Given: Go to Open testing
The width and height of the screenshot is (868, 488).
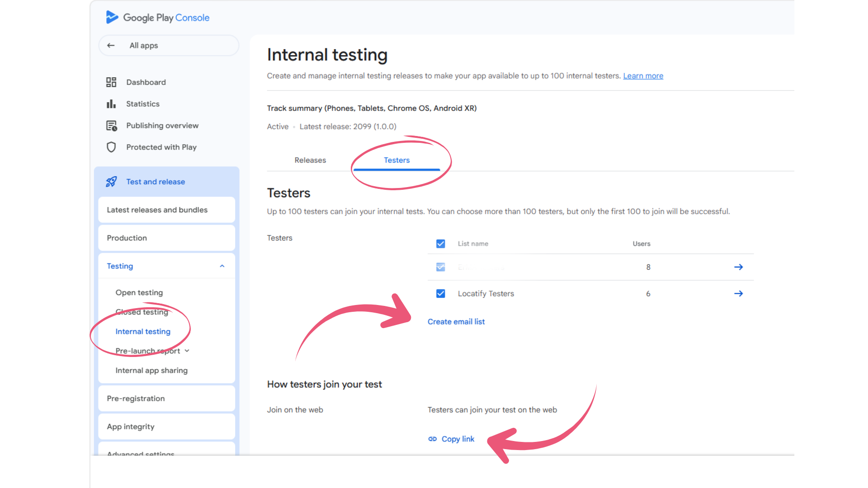Looking at the screenshot, I should tap(139, 293).
